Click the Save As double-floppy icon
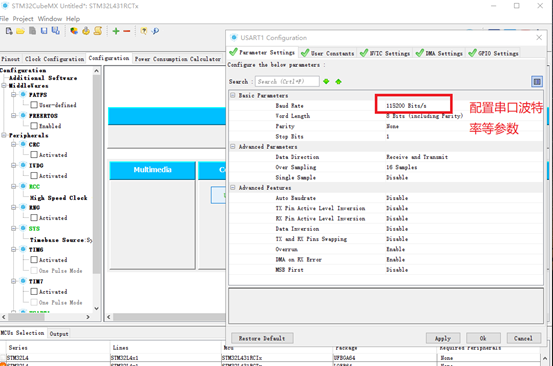The width and height of the screenshot is (553, 366). point(55,31)
